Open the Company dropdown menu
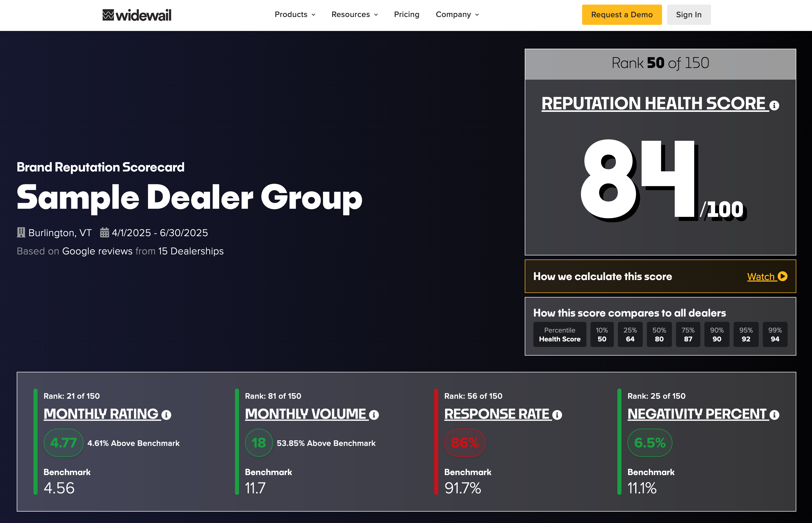 457,15
